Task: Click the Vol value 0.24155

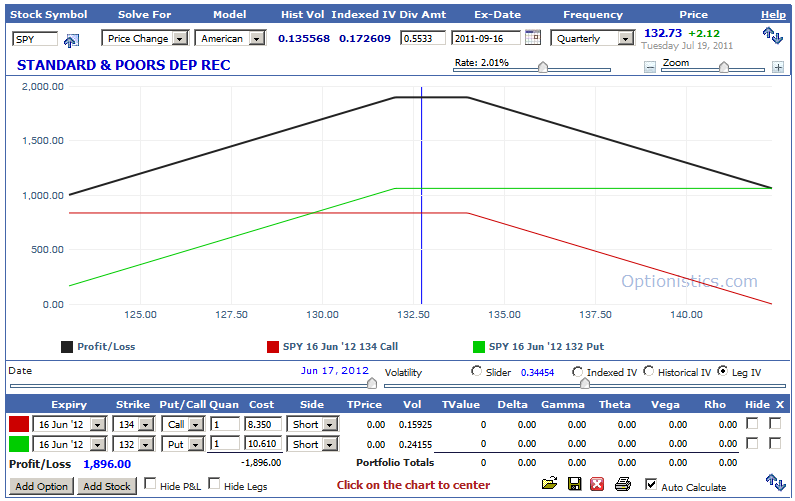Action: (415, 445)
